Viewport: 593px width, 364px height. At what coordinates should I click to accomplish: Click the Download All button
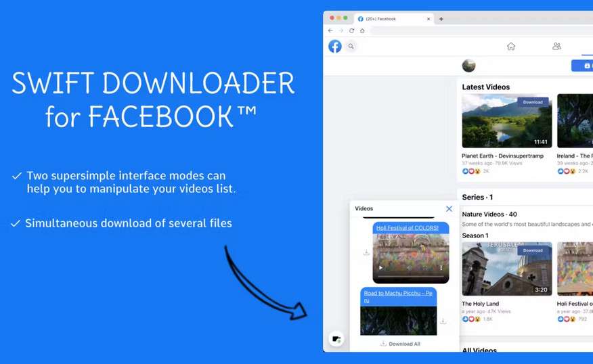coord(400,344)
